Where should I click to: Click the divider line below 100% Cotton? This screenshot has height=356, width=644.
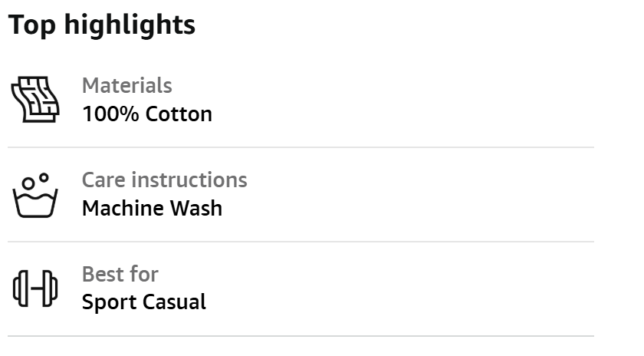(301, 147)
